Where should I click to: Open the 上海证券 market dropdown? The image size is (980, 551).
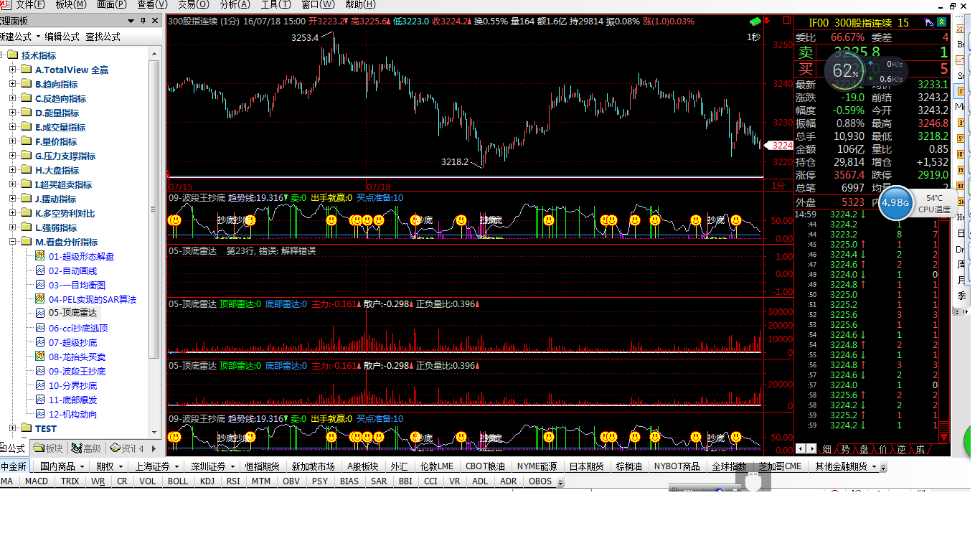pos(176,466)
